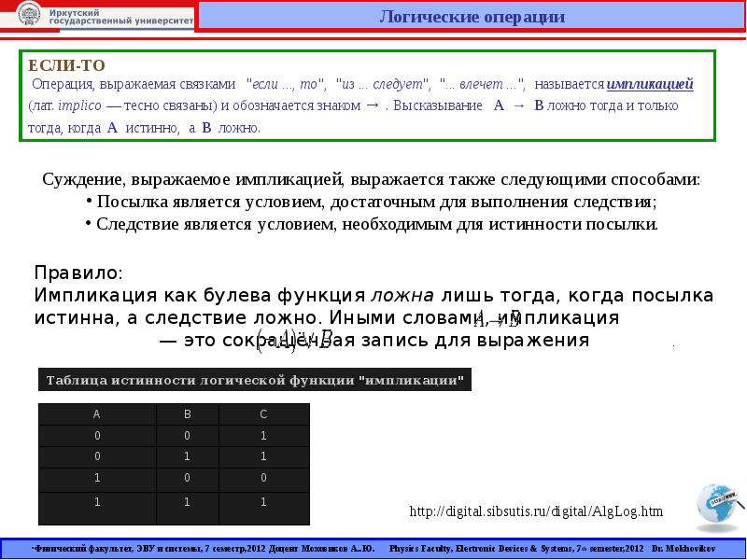Viewport: 747px width, 560px height.
Task: Click the C cell showing 0
Action: 264,478
